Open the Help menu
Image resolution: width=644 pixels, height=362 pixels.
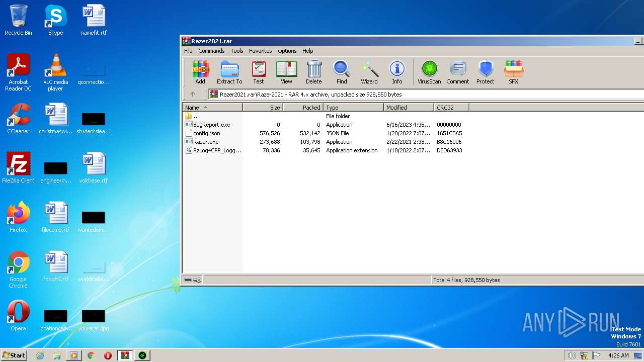tap(308, 51)
